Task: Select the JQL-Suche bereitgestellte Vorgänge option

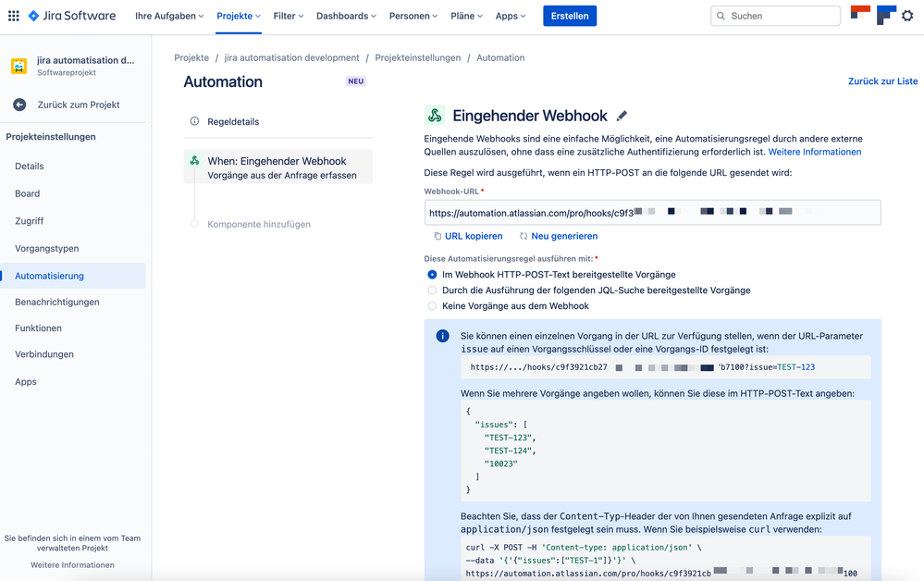Action: coord(432,290)
